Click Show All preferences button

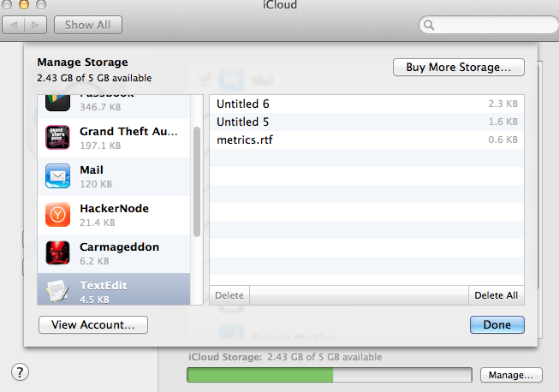[87, 25]
